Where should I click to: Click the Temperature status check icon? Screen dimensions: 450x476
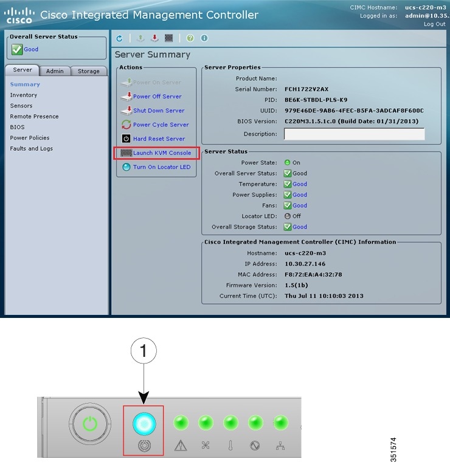pyautogui.click(x=287, y=184)
